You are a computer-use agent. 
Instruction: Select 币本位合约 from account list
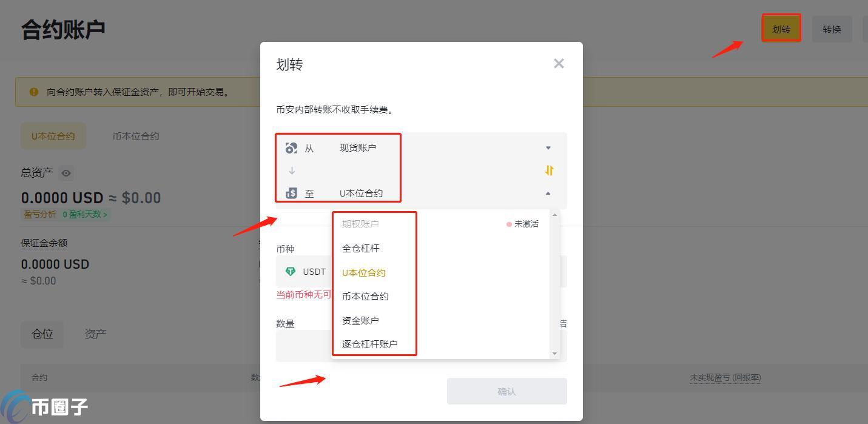click(365, 296)
